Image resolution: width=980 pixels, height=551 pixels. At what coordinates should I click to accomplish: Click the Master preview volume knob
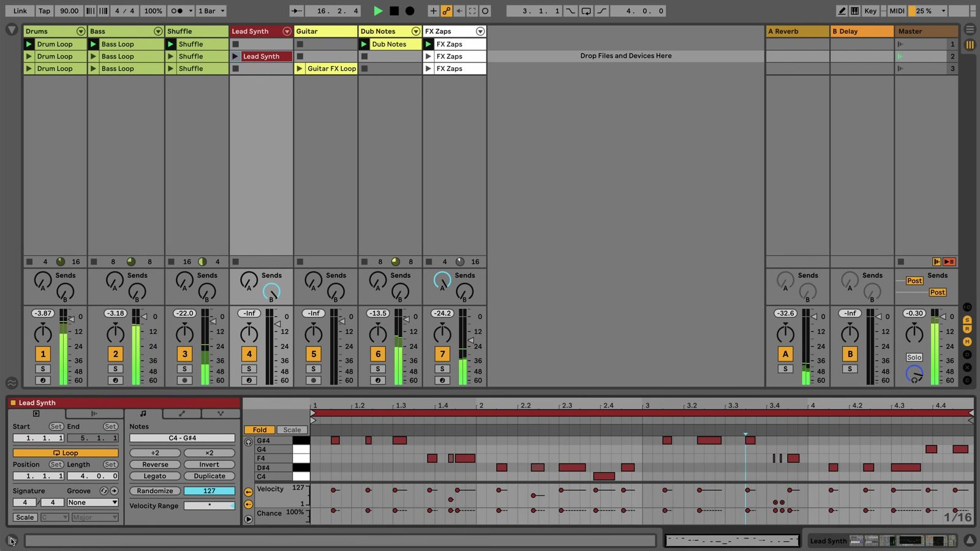coord(914,373)
